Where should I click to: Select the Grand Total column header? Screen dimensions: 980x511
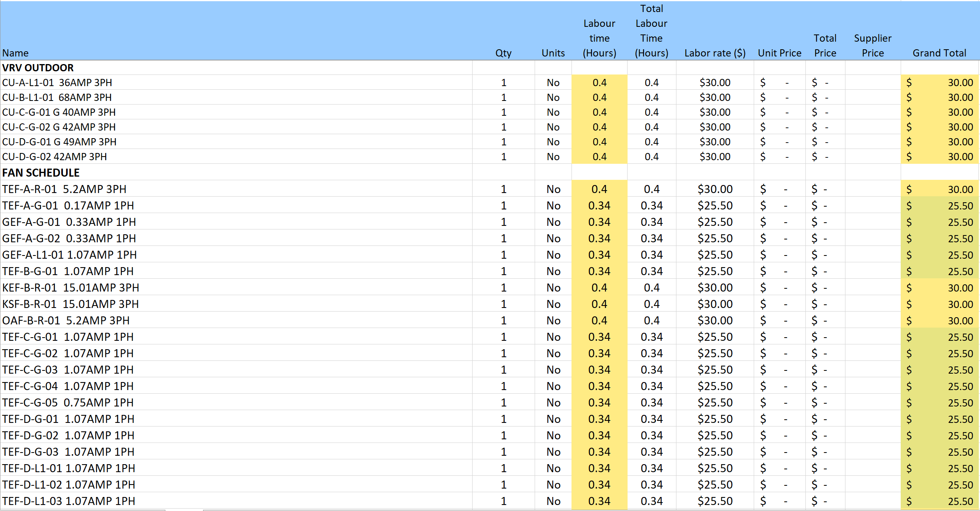coord(939,53)
